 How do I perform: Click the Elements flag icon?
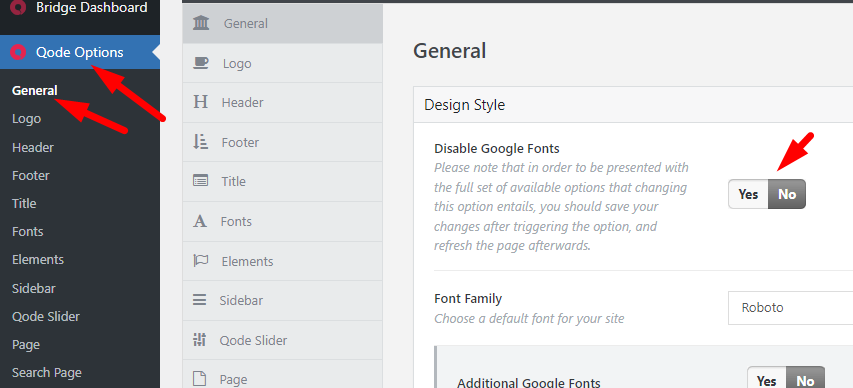point(201,261)
